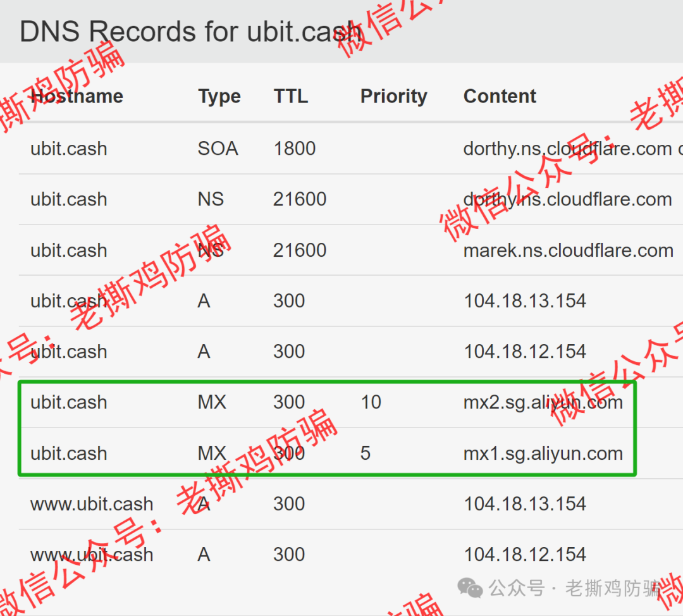Select TTL 300 in the last www.ubit.cash row
The width and height of the screenshot is (683, 616).
[x=289, y=555]
